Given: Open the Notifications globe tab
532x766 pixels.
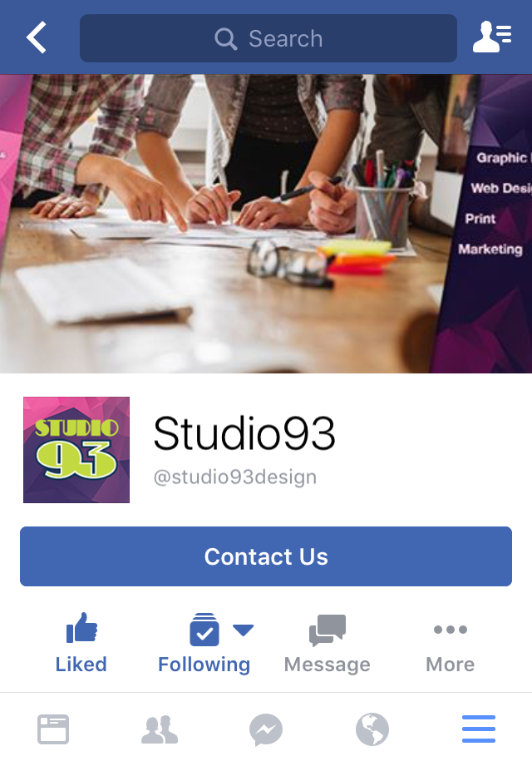Looking at the screenshot, I should [372, 729].
